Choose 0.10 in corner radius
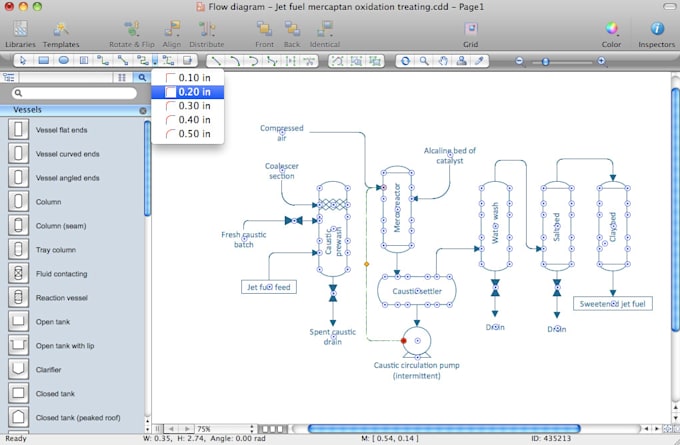The width and height of the screenshot is (680, 445). coord(187,78)
